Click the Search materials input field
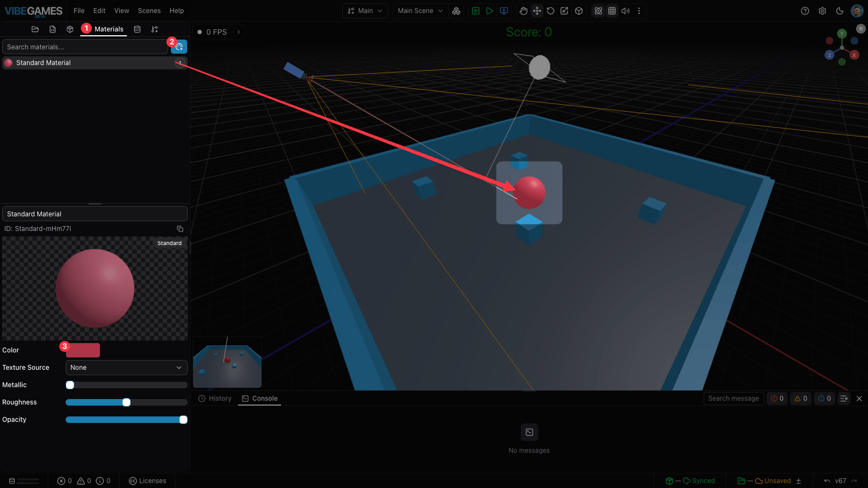This screenshot has height=488, width=868. pyautogui.click(x=85, y=47)
